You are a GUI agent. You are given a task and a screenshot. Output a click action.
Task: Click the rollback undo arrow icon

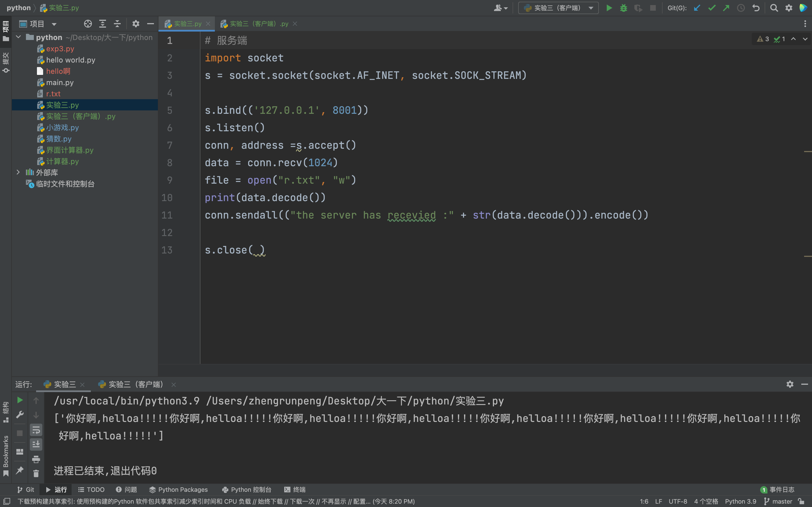point(756,8)
